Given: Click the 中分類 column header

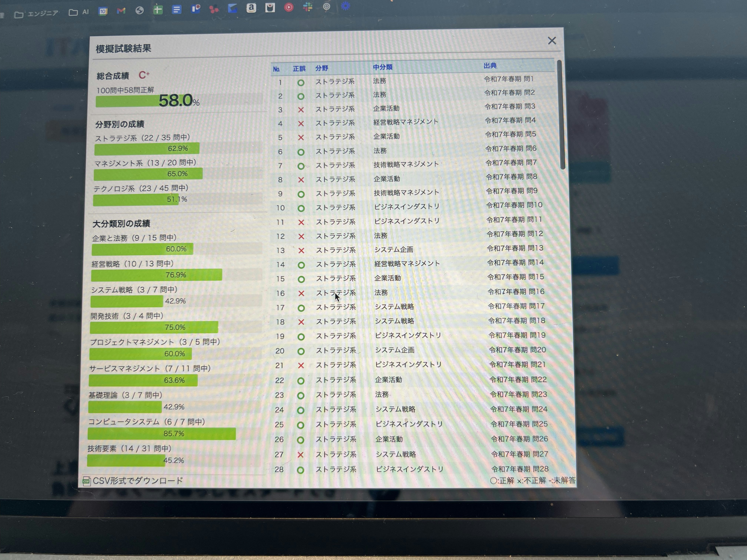Looking at the screenshot, I should point(382,67).
